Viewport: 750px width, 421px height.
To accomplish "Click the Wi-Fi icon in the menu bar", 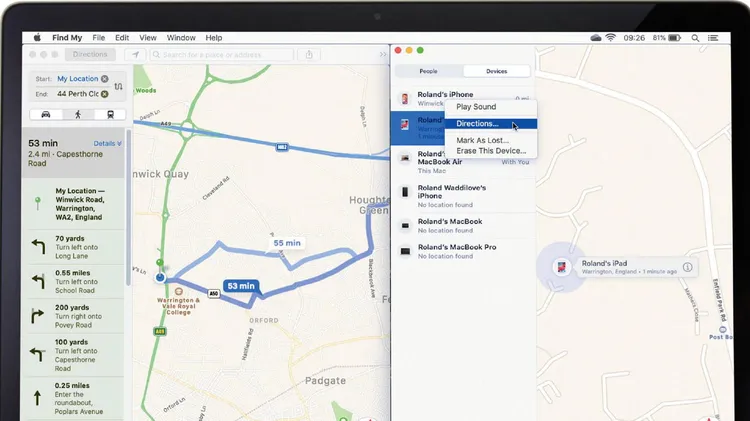I will point(610,37).
